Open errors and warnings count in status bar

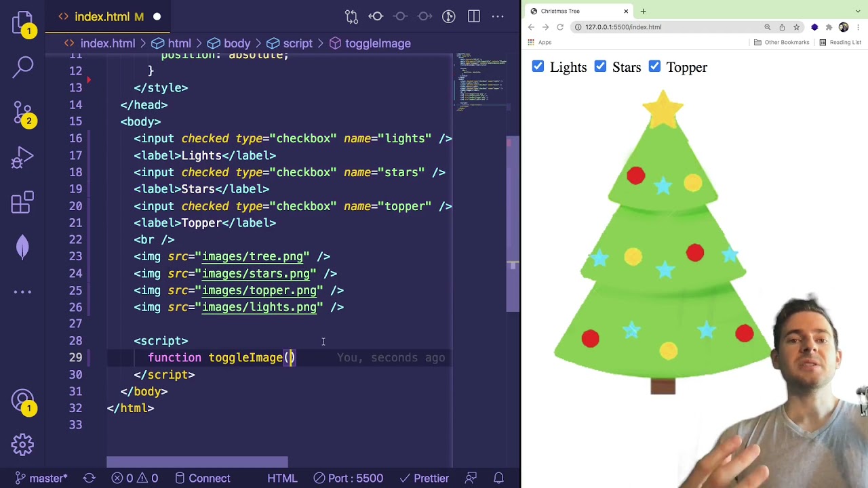click(134, 479)
